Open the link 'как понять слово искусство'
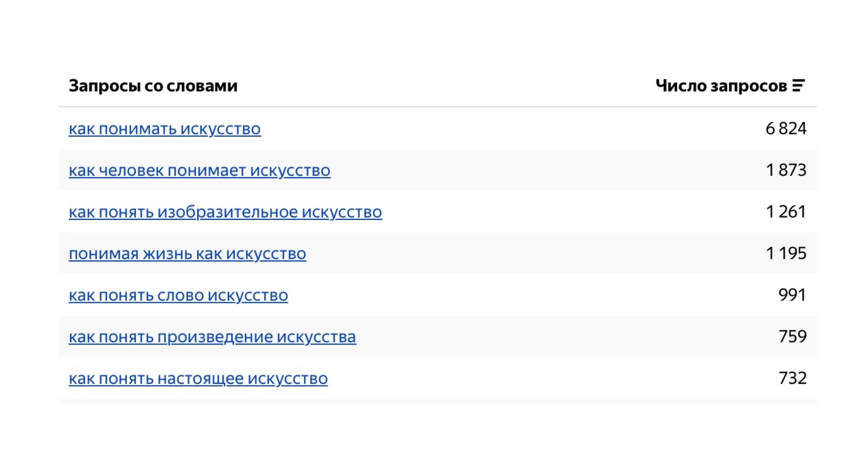Screen dimensions: 868x457 pyautogui.click(x=178, y=295)
